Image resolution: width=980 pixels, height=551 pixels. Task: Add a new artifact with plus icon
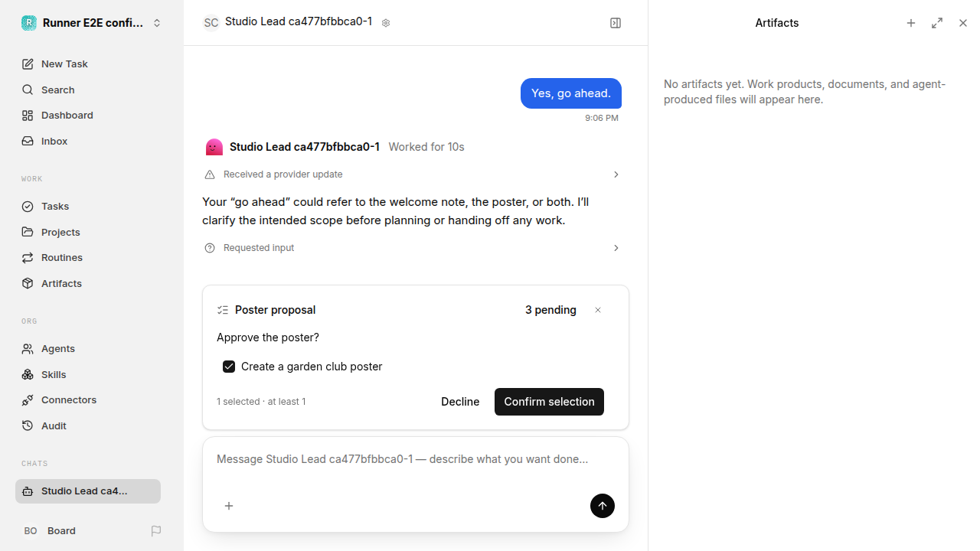tap(911, 23)
